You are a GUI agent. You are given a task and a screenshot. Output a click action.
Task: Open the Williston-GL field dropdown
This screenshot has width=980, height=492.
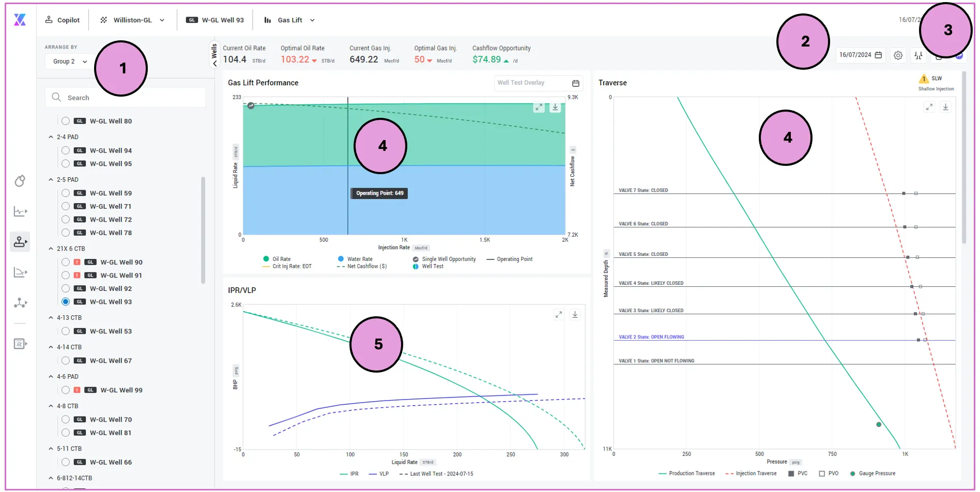click(132, 20)
